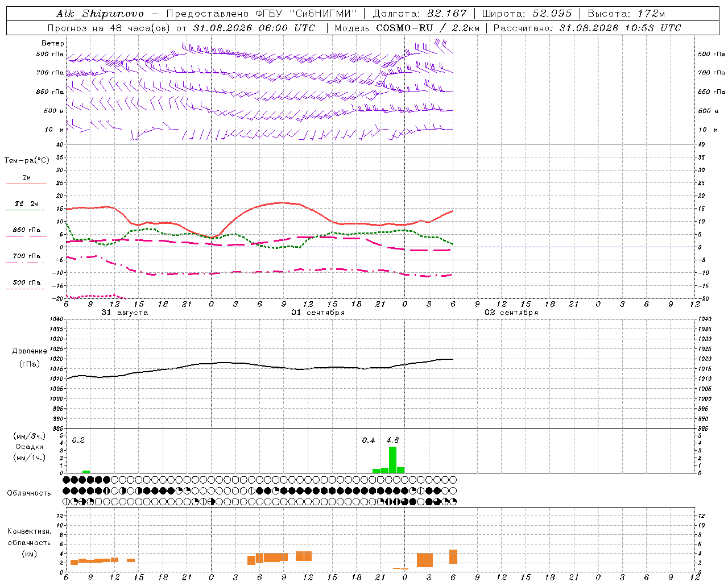Click the COSMO-RU model name text
Viewport: 728px width, 582px height.
(404, 28)
